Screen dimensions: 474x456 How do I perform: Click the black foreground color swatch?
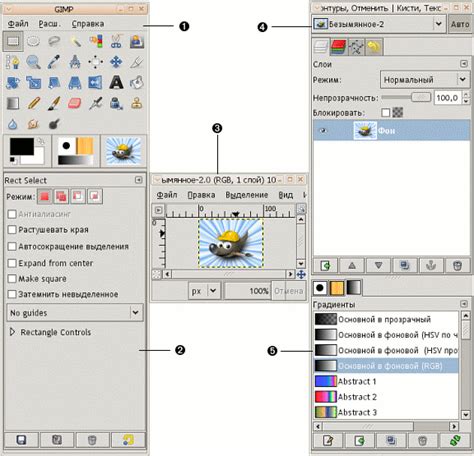click(x=22, y=147)
